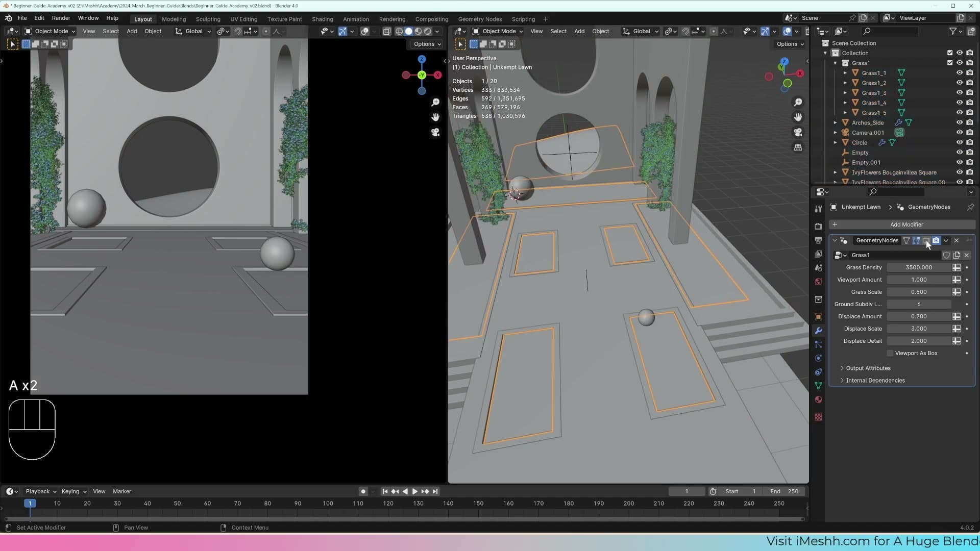
Task: Click the zoom gizmo in left viewport
Action: (435, 103)
